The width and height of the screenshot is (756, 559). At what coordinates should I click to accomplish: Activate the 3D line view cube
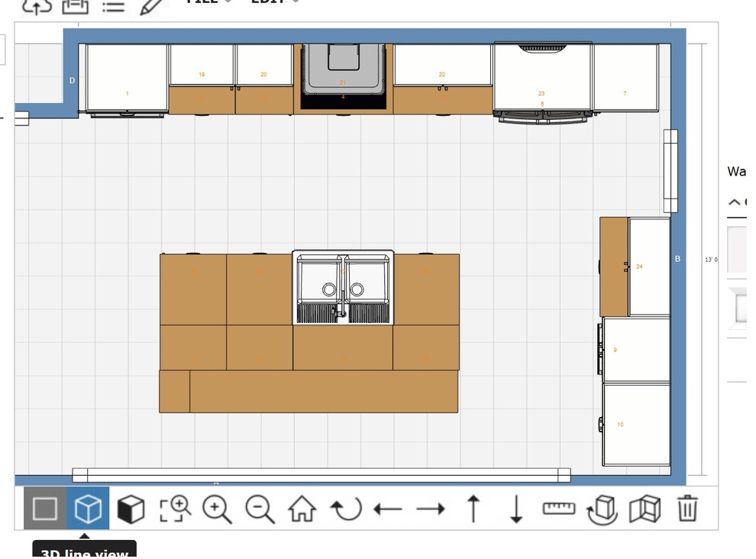tap(88, 509)
